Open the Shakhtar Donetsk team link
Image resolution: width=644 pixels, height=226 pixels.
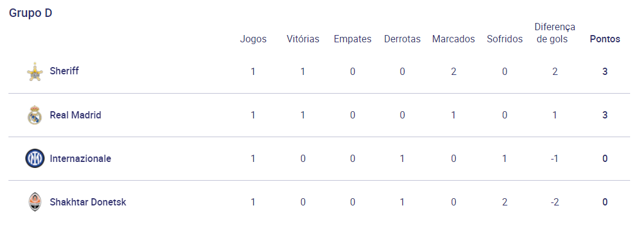tap(88, 202)
